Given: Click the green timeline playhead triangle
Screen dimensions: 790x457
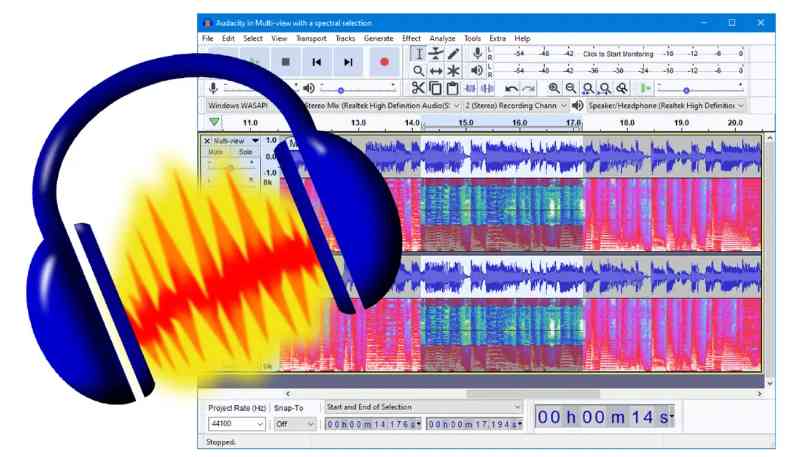Looking at the screenshot, I should click(214, 121).
